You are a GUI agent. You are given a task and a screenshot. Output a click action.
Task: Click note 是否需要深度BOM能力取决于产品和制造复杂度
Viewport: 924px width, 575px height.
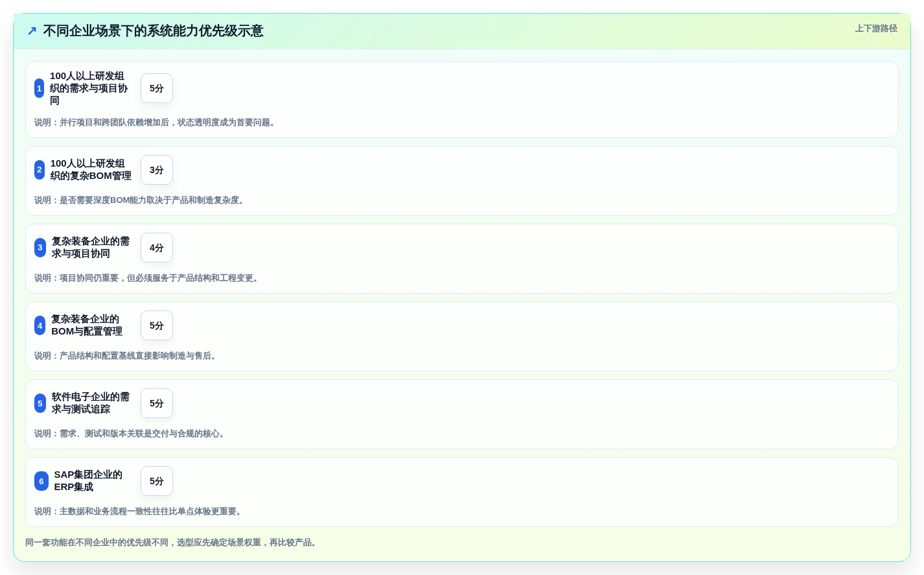[141, 200]
